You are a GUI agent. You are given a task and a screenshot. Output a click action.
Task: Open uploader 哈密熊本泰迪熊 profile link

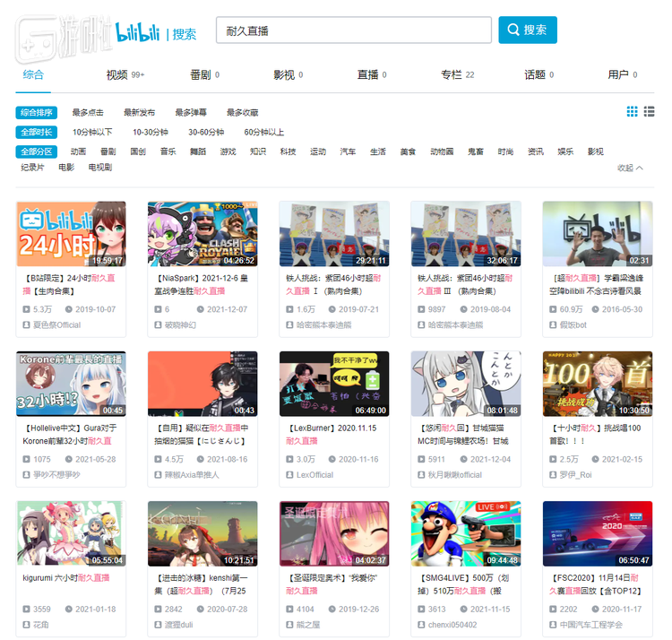[x=326, y=324]
